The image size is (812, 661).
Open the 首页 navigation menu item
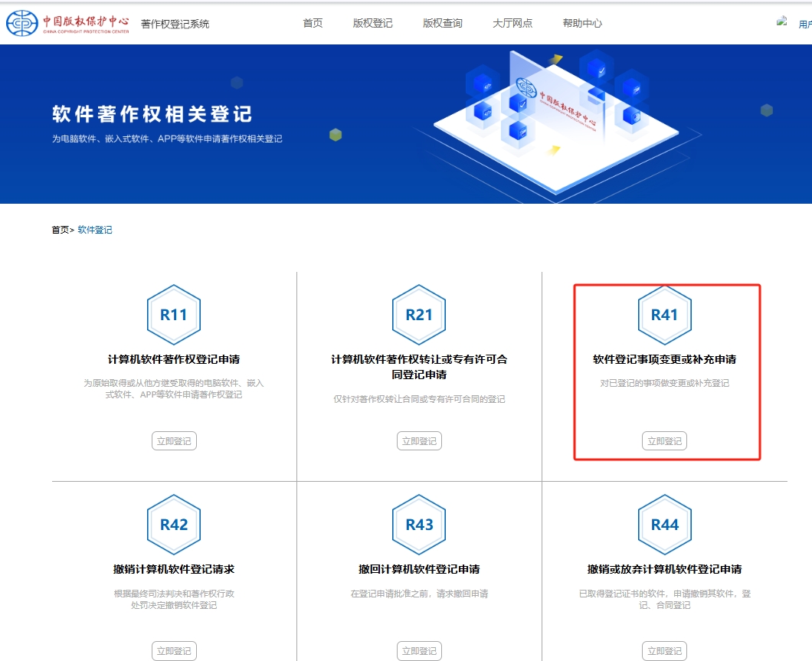click(313, 23)
